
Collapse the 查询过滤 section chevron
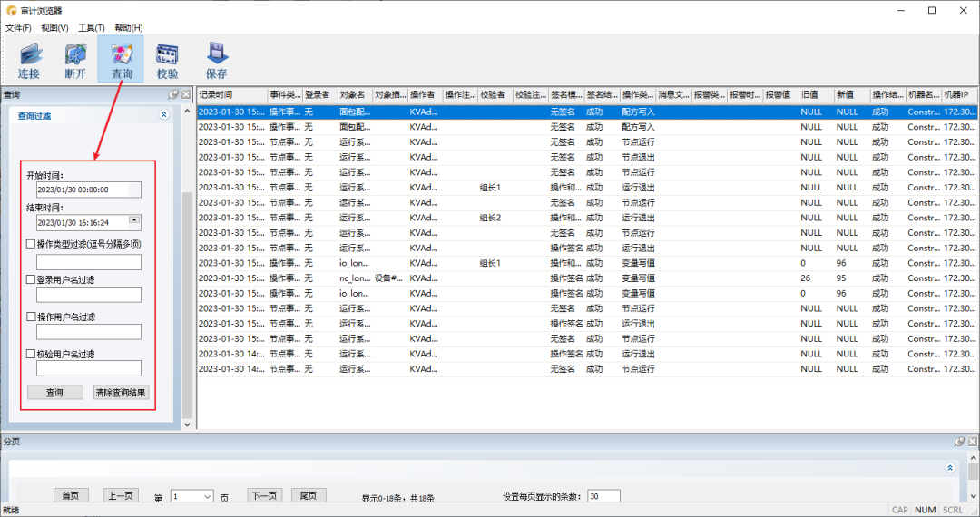click(x=163, y=115)
